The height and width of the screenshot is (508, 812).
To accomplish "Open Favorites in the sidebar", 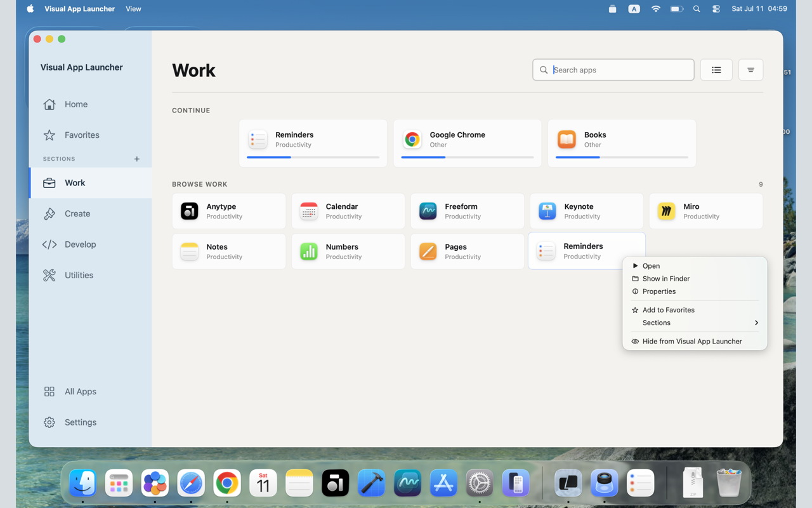I will pos(90,135).
